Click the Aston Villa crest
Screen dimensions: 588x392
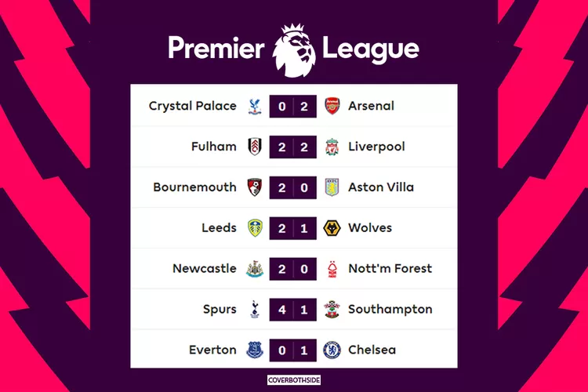pos(332,187)
